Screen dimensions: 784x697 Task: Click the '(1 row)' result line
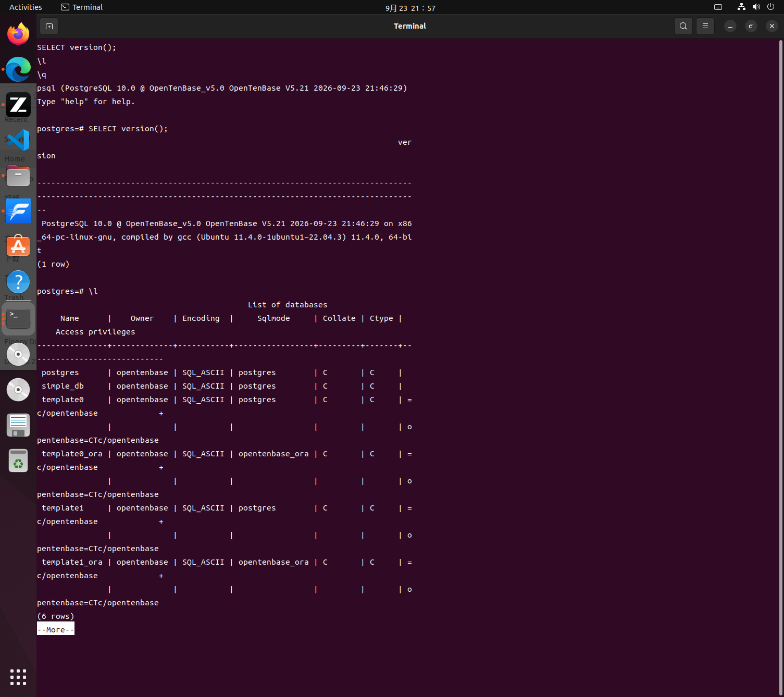coord(53,264)
